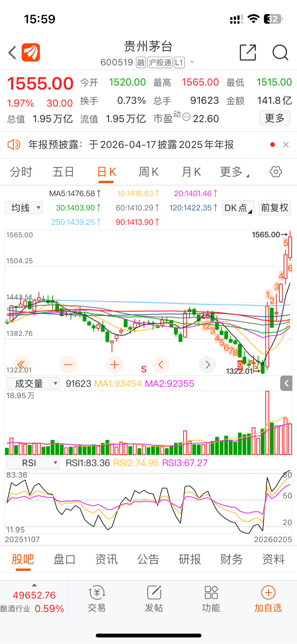Image resolution: width=297 pixels, height=644 pixels.
Task: Tap the red S marker on chart
Action: [144, 369]
